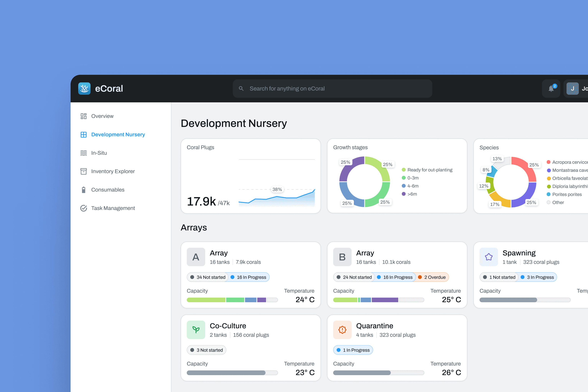Open the user avatar J
The image size is (588, 392).
572,88
